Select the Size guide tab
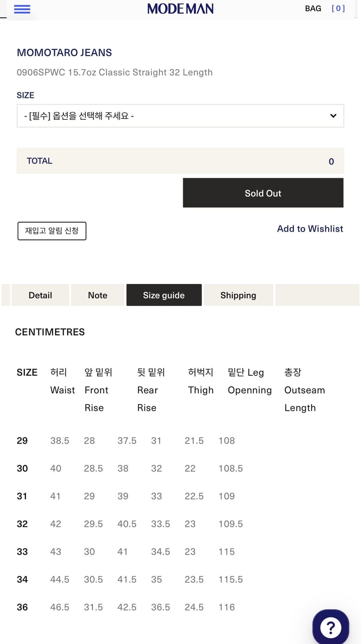Viewport: 361px width, 644px height. pos(164,295)
